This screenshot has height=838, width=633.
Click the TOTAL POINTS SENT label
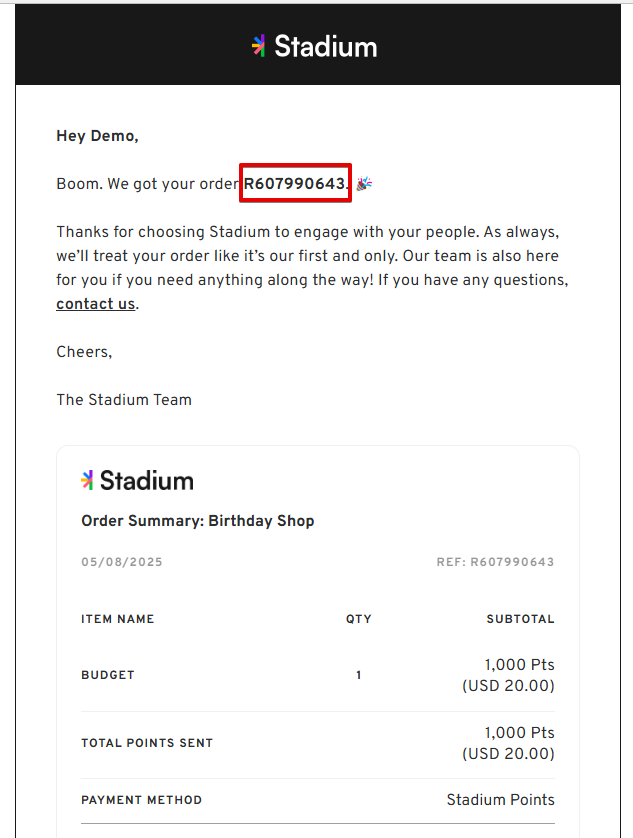tap(147, 743)
